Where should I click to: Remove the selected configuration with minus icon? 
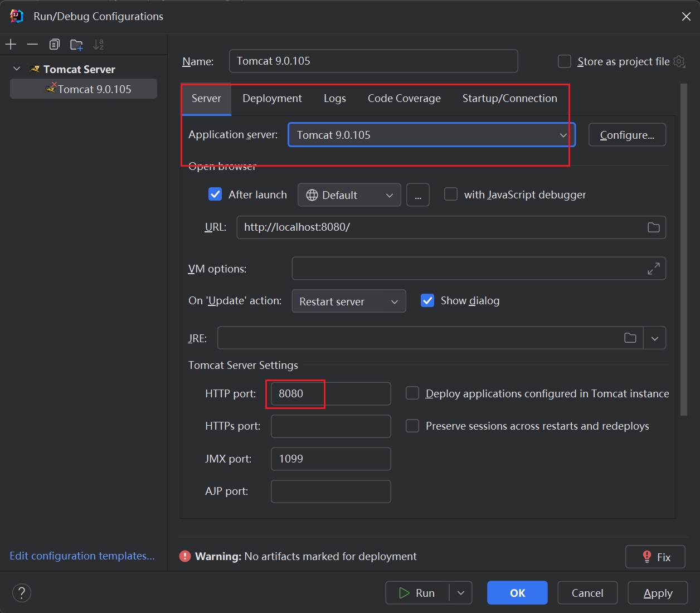click(33, 45)
